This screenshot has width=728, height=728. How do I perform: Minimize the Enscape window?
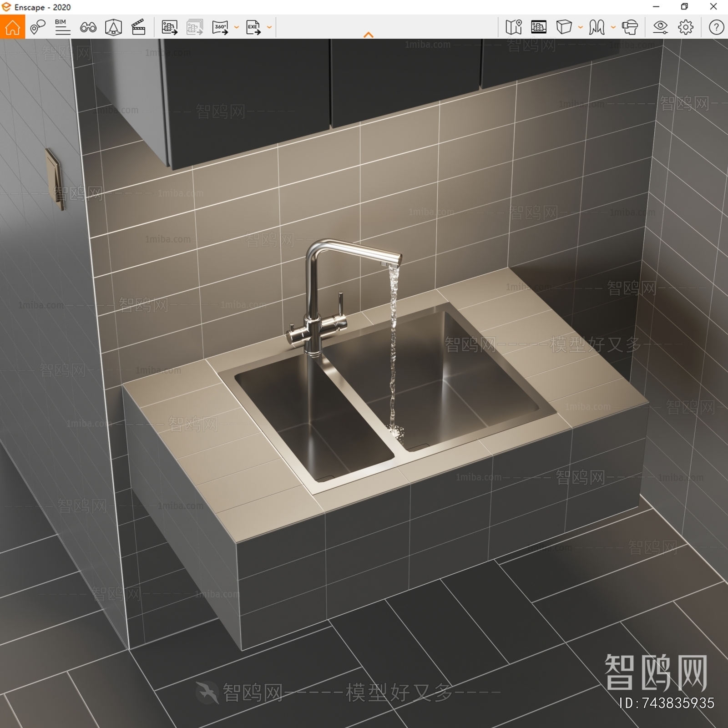pos(656,7)
